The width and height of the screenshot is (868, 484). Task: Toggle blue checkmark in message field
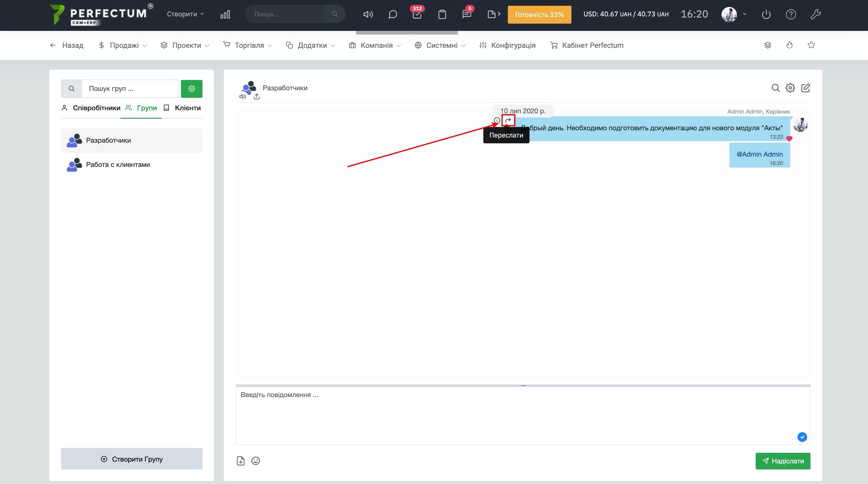tap(802, 437)
